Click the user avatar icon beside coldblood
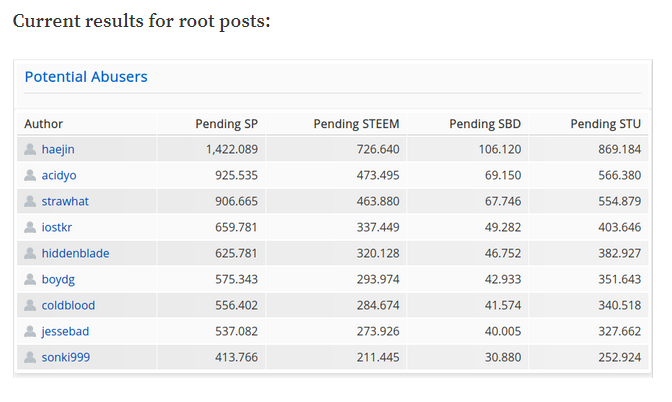This screenshot has width=672, height=402. pyautogui.click(x=30, y=305)
